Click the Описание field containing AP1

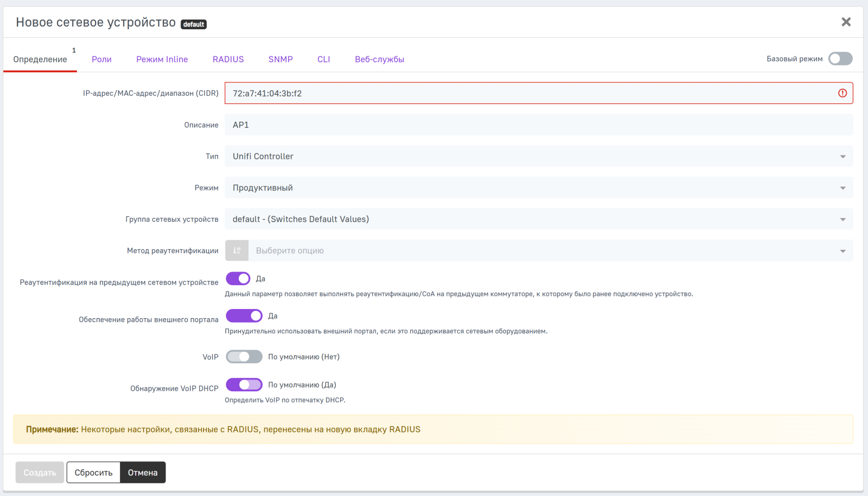click(538, 125)
